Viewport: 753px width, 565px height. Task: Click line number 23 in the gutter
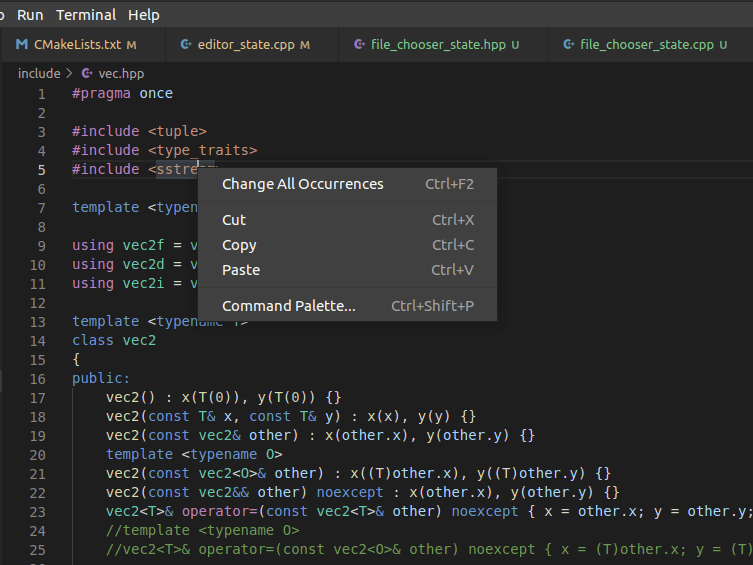37,512
